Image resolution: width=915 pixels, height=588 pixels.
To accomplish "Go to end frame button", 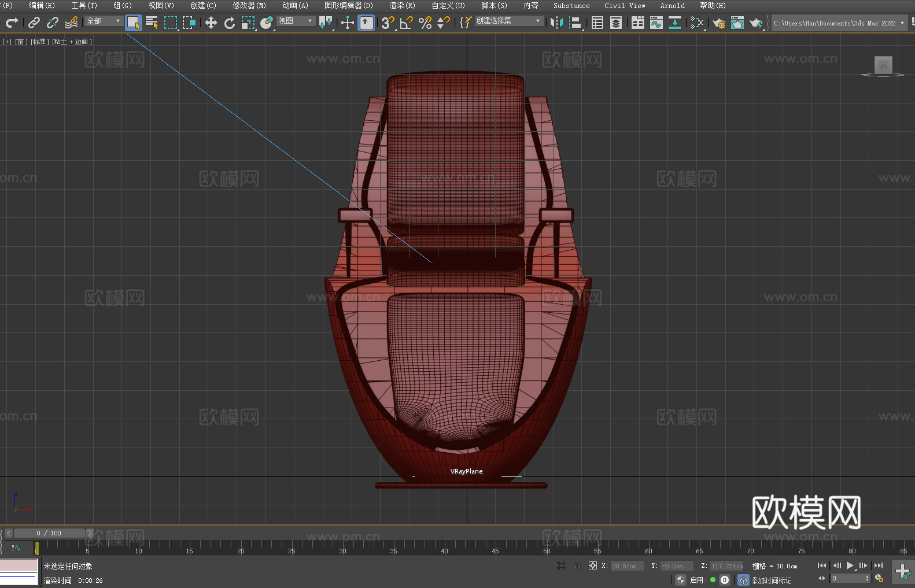I will pyautogui.click(x=879, y=565).
